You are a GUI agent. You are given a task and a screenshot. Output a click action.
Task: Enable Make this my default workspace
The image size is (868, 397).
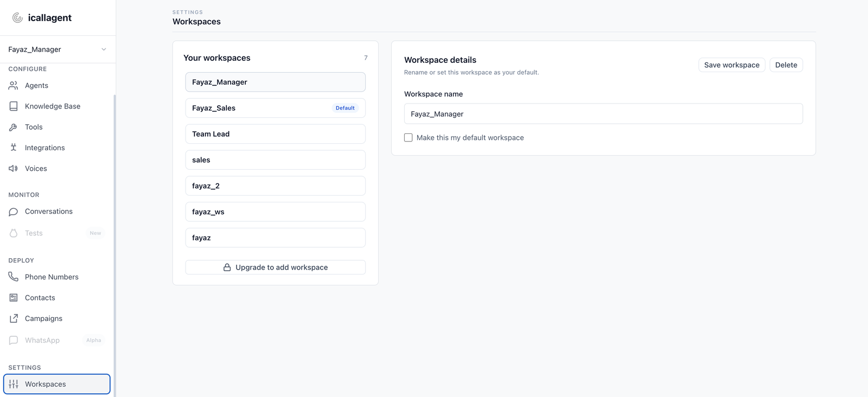coord(409,138)
